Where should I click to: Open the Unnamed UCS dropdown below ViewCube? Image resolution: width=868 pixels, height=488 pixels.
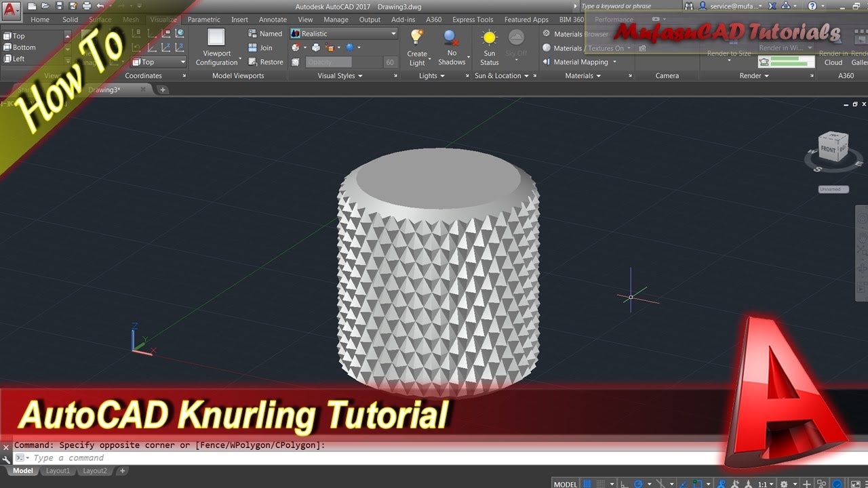(x=833, y=189)
